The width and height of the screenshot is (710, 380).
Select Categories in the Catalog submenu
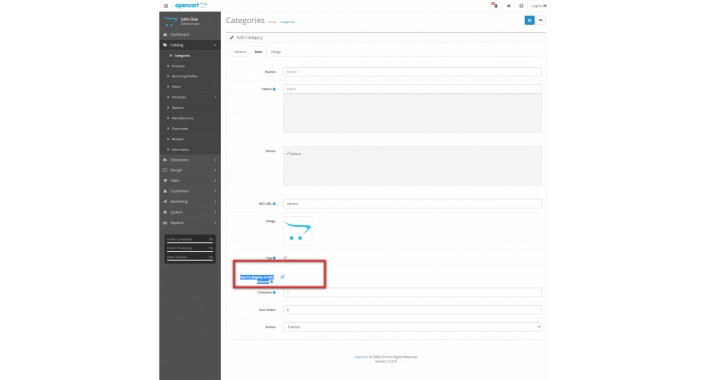pyautogui.click(x=190, y=56)
